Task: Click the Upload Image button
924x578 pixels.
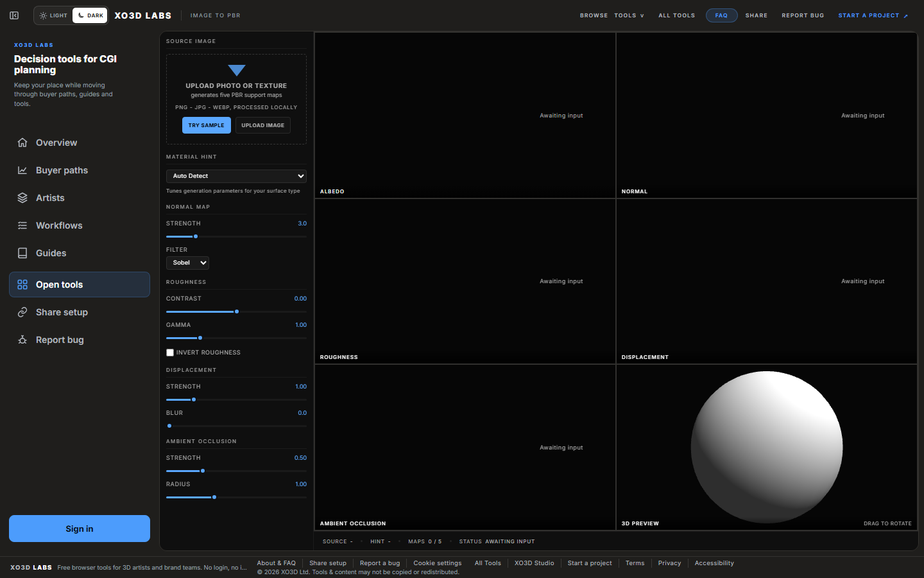Action: point(263,125)
